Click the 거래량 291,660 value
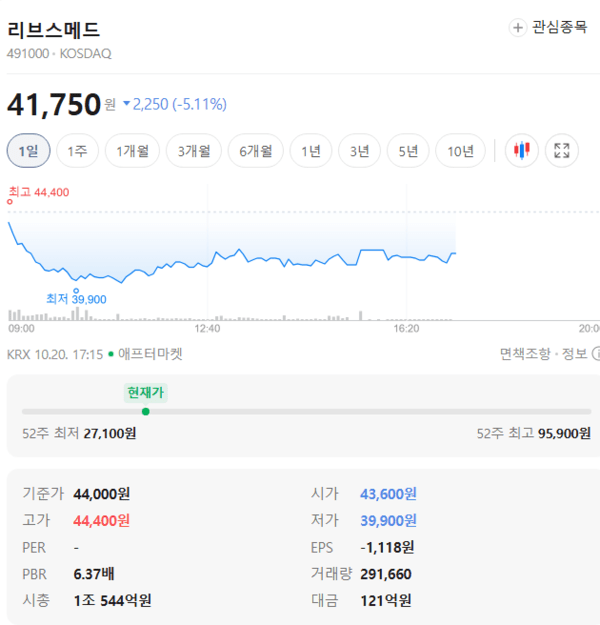600x625 pixels. point(386,574)
